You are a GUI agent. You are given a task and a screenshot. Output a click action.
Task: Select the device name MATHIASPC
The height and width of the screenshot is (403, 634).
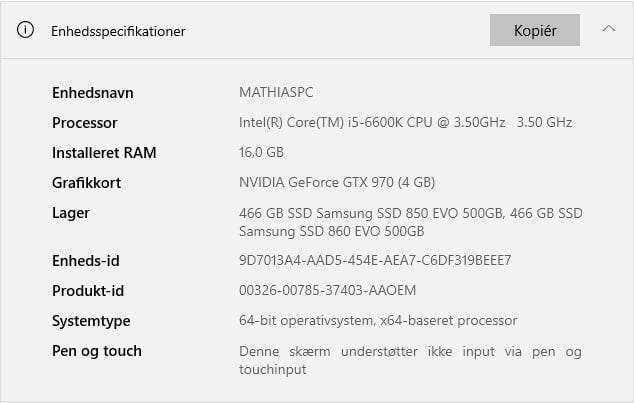click(x=276, y=93)
